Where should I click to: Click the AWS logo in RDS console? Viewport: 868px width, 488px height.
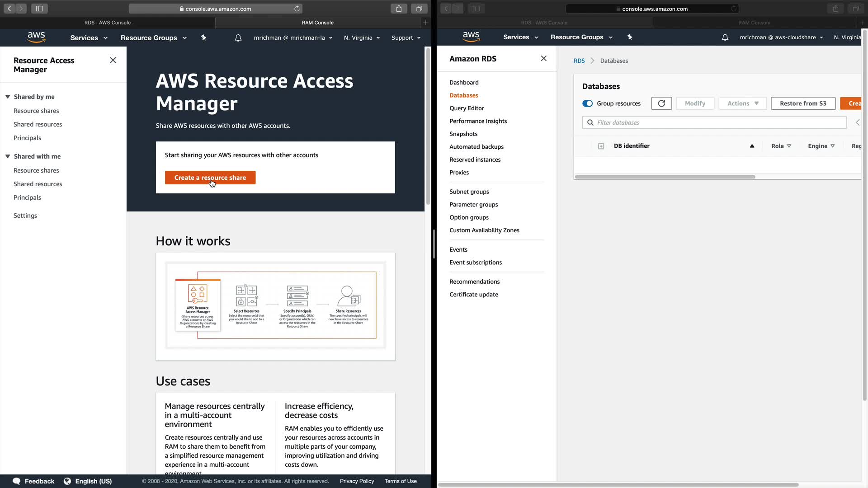point(471,37)
